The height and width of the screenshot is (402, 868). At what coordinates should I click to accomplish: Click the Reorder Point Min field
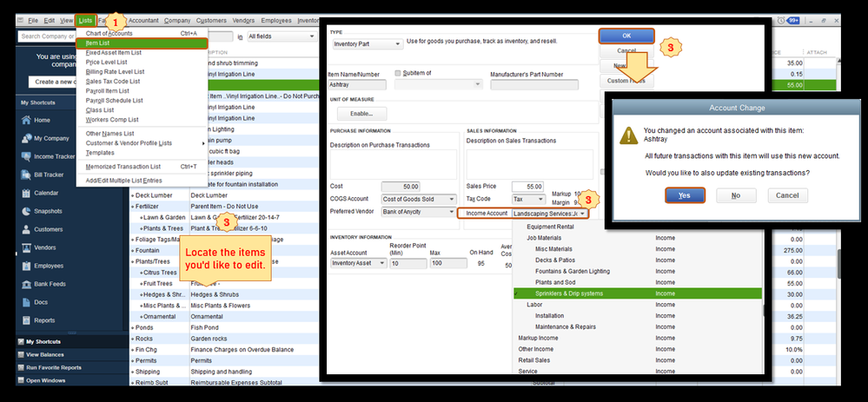coord(408,264)
